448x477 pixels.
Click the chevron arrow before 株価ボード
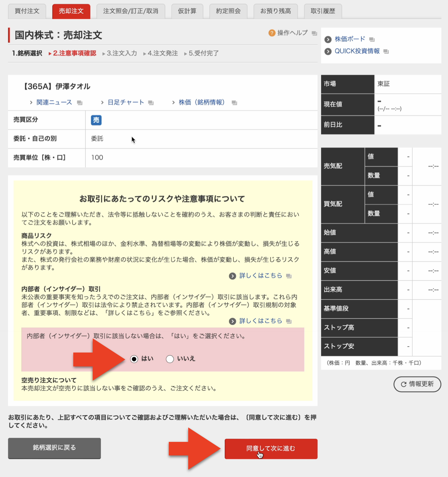coord(328,39)
